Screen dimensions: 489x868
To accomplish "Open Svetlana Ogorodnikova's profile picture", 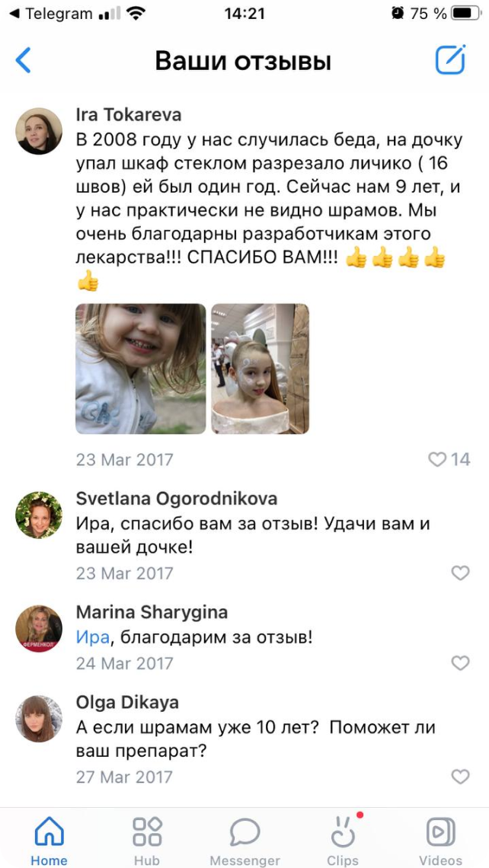I will [x=39, y=515].
